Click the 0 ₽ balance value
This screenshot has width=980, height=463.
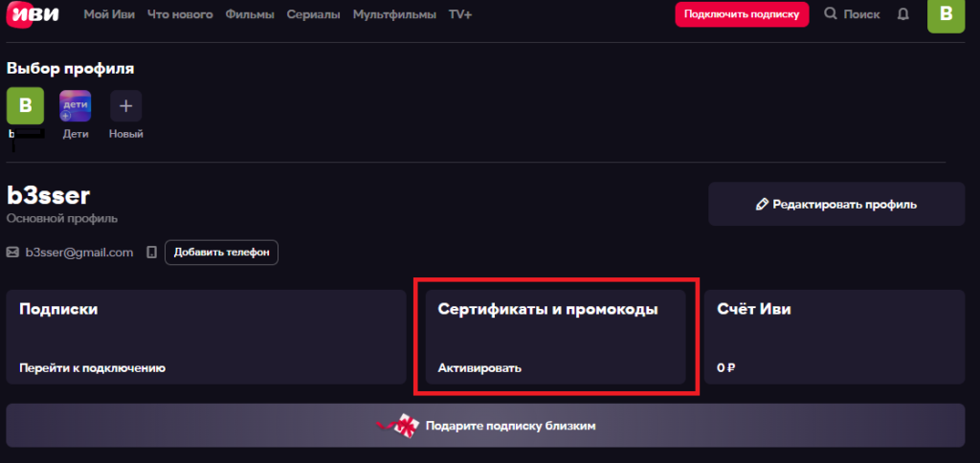pyautogui.click(x=725, y=368)
